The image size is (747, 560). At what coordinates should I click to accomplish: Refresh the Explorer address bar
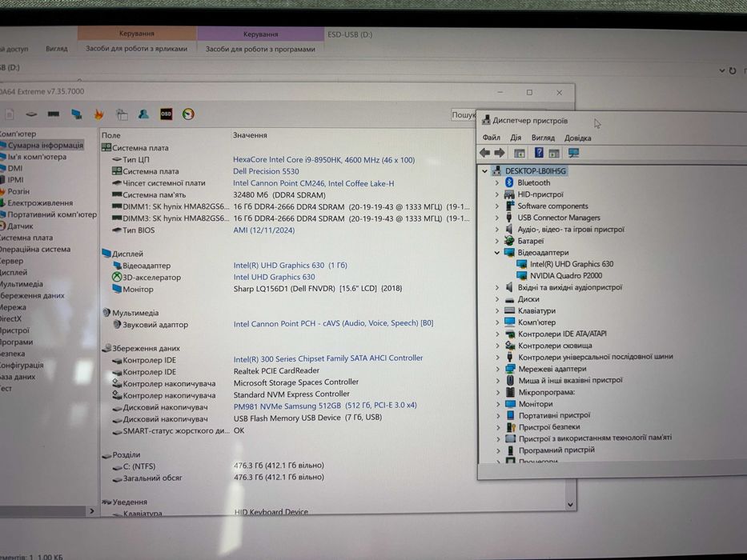coord(733,70)
